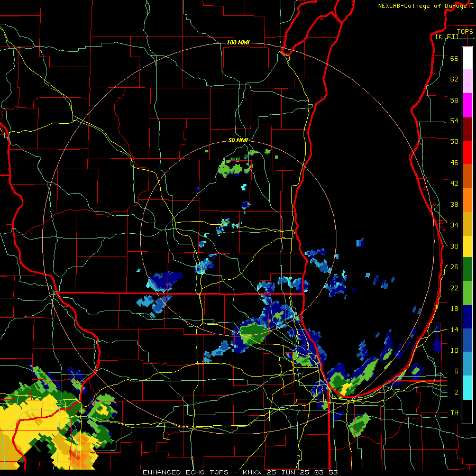Click the '30' legend value
476x476 pixels.
[454, 246]
